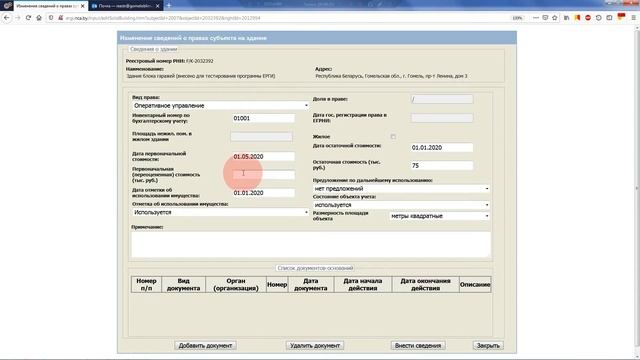Switch to the 'Почта' mail tab
640x360 pixels.
point(125,6)
